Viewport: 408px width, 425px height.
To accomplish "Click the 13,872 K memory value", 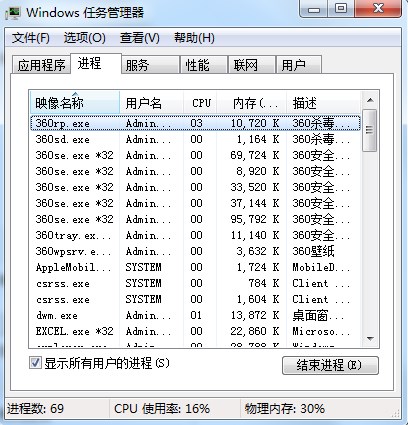I will pyautogui.click(x=255, y=315).
